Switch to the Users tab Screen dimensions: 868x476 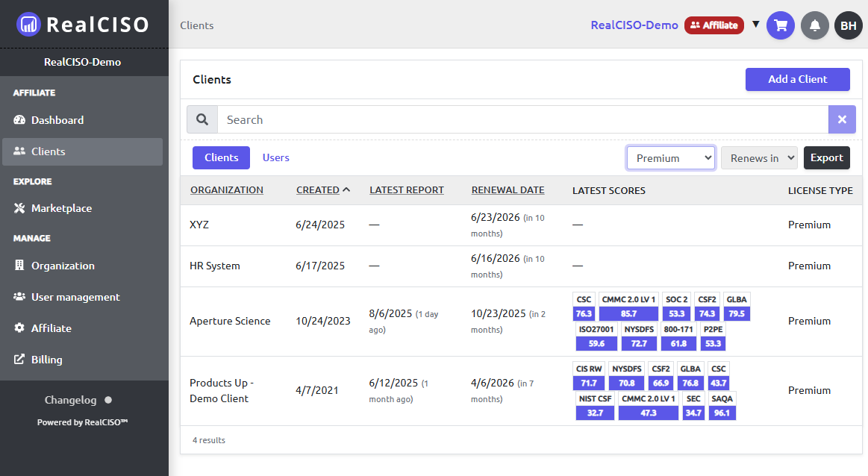click(x=275, y=157)
